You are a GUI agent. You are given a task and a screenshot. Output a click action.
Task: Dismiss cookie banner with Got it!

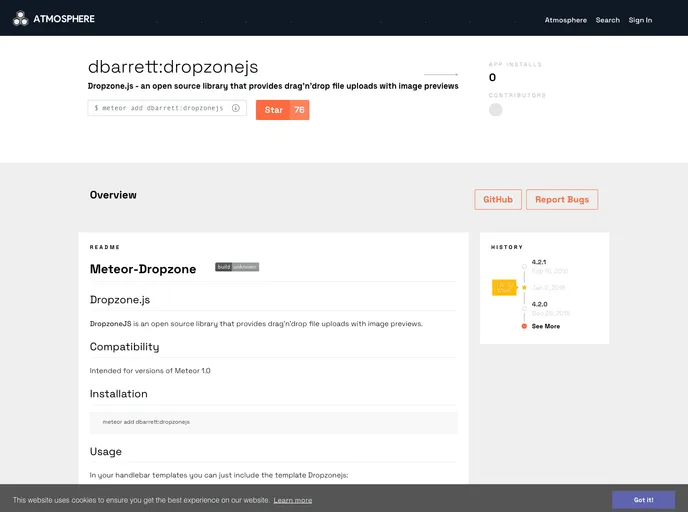click(643, 499)
